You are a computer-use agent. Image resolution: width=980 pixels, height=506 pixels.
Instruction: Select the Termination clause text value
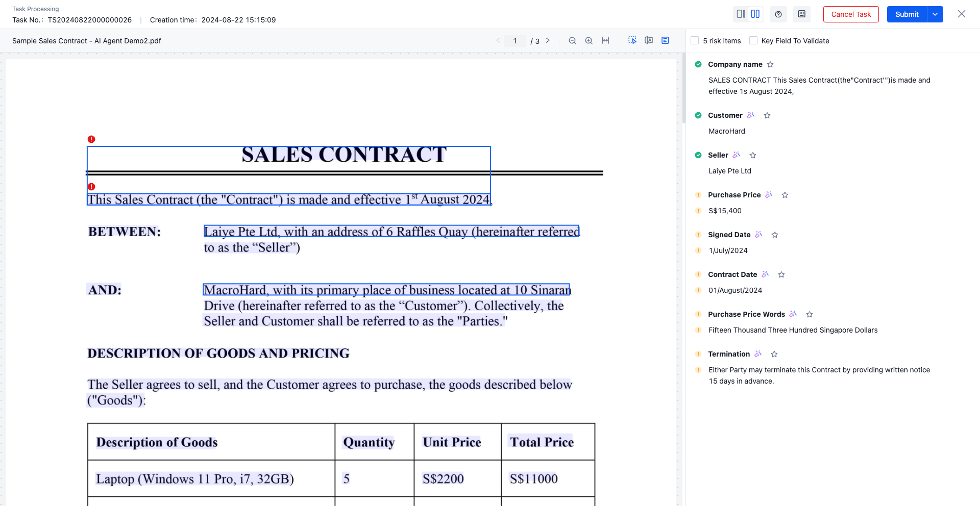click(819, 375)
